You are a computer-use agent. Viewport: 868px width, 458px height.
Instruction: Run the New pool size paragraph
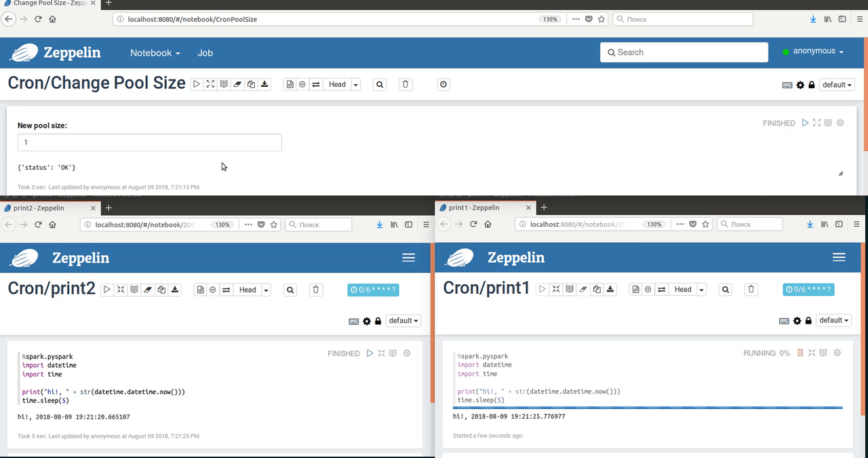pos(805,123)
